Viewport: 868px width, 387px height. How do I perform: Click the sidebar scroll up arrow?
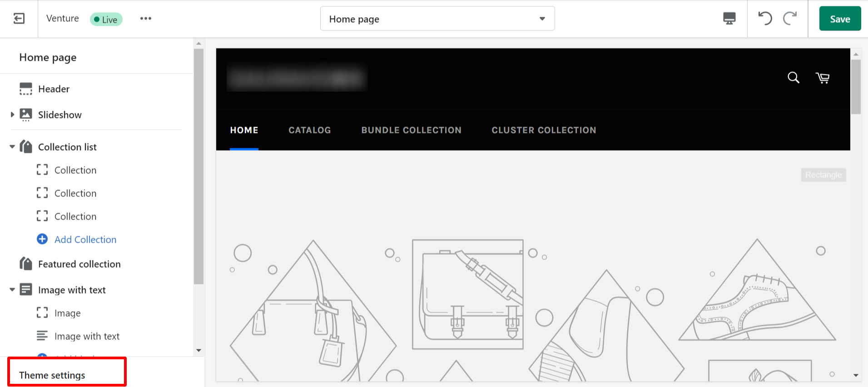click(x=198, y=44)
